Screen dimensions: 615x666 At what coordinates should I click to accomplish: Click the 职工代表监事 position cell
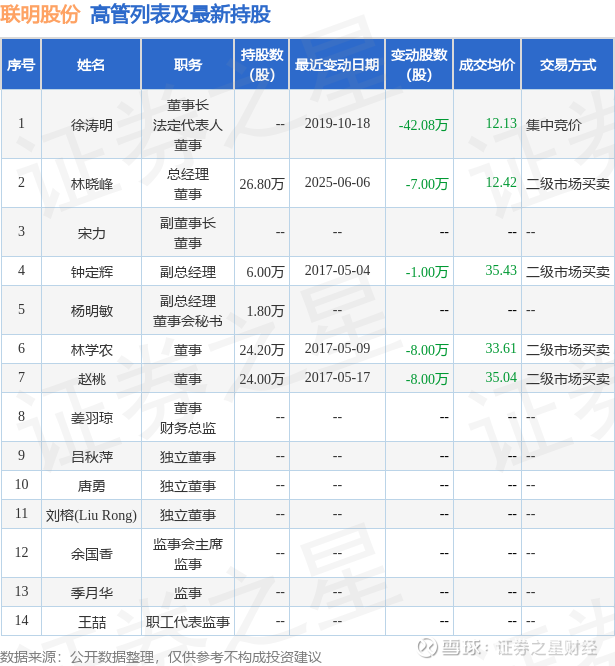click(x=188, y=622)
